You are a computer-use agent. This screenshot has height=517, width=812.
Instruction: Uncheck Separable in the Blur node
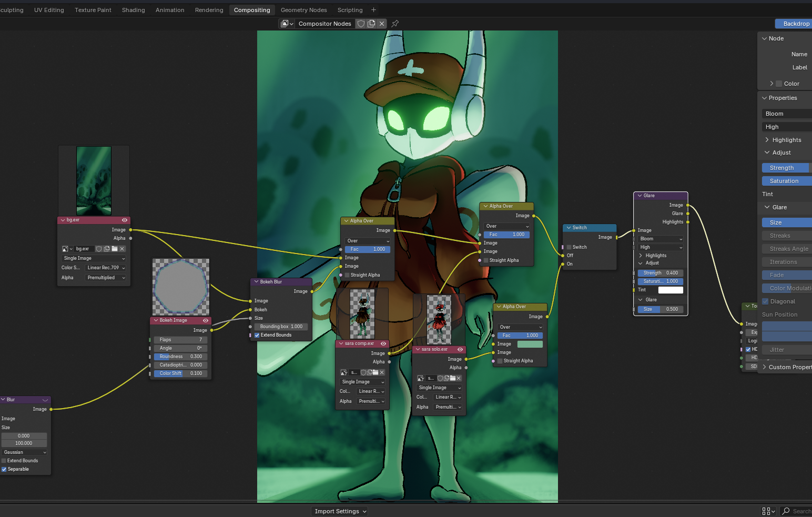tap(4, 469)
